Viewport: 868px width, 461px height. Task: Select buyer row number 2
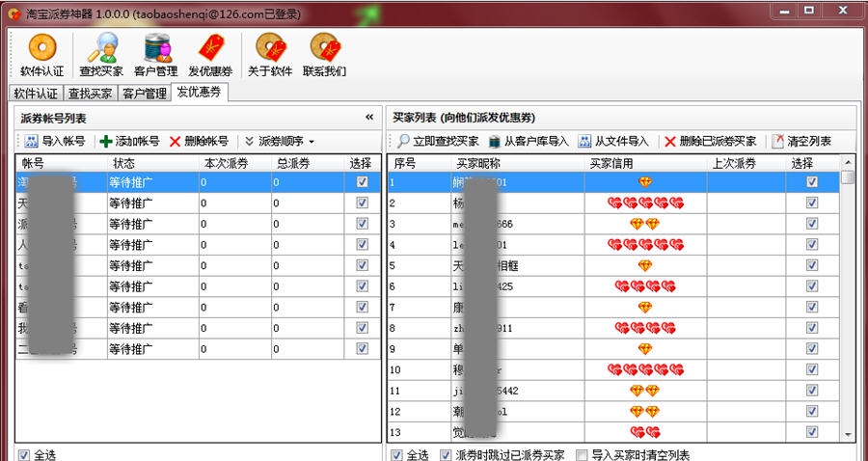coord(613,203)
